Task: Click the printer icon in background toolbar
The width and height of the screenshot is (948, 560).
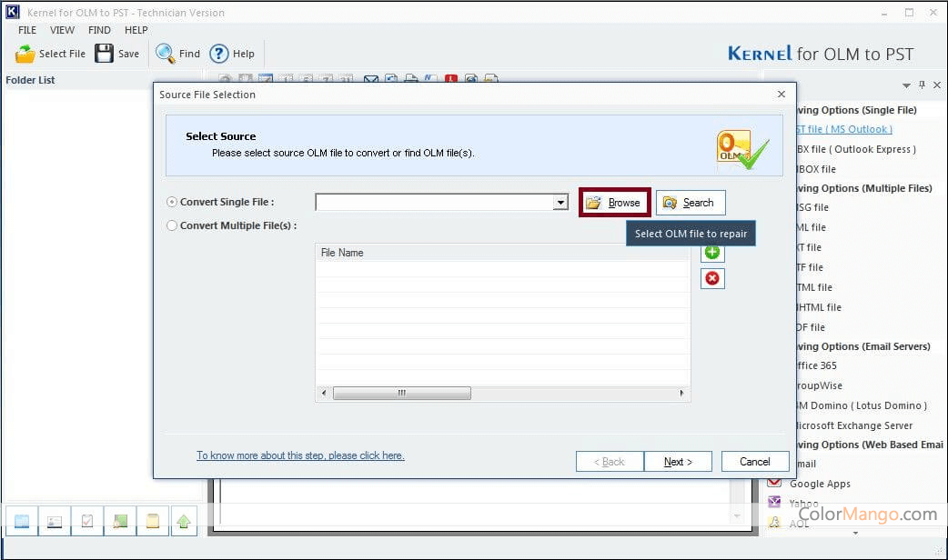Action: coord(411,78)
